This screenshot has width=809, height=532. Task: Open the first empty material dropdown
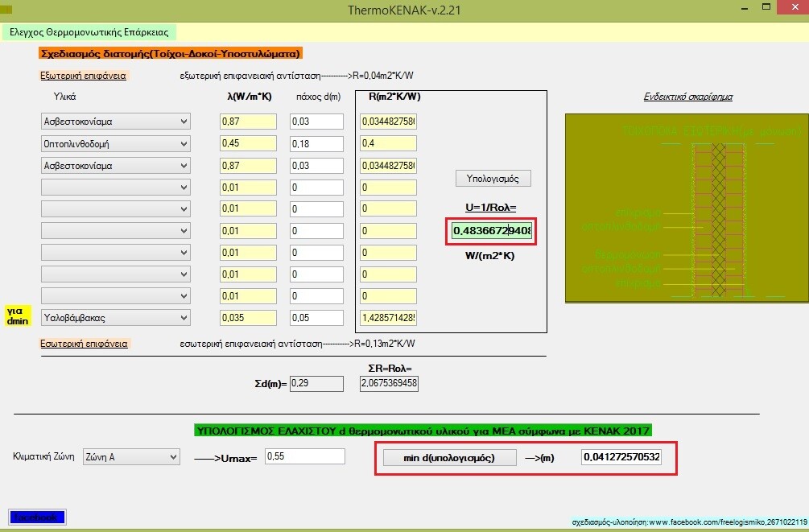[115, 187]
